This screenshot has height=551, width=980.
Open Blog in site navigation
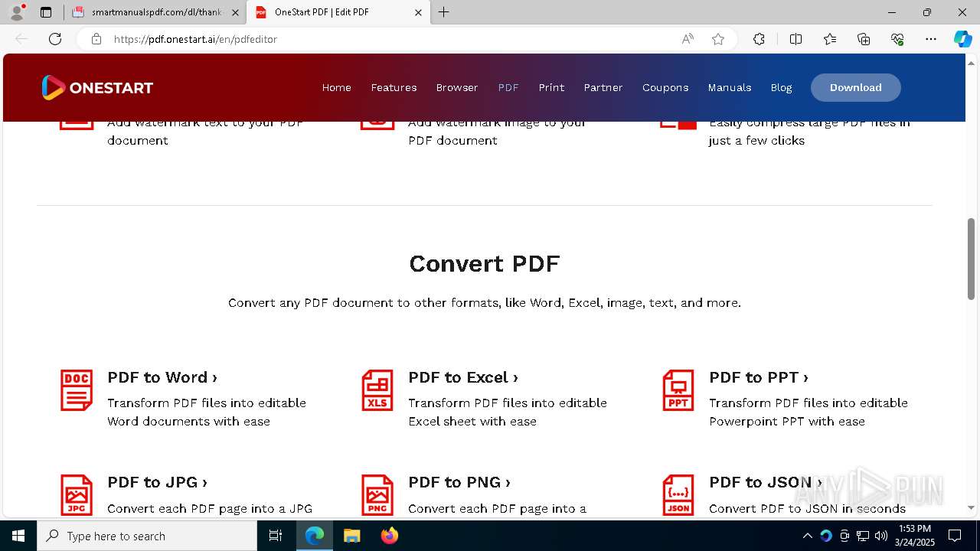pos(781,87)
